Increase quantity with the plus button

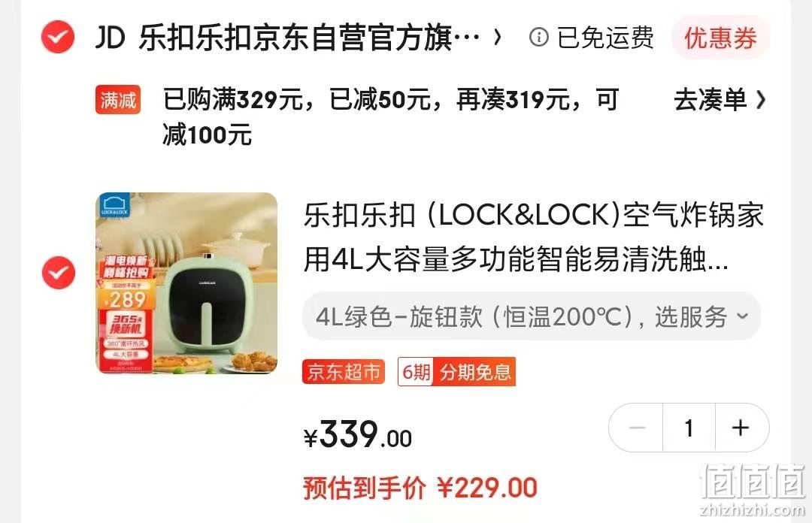741,428
